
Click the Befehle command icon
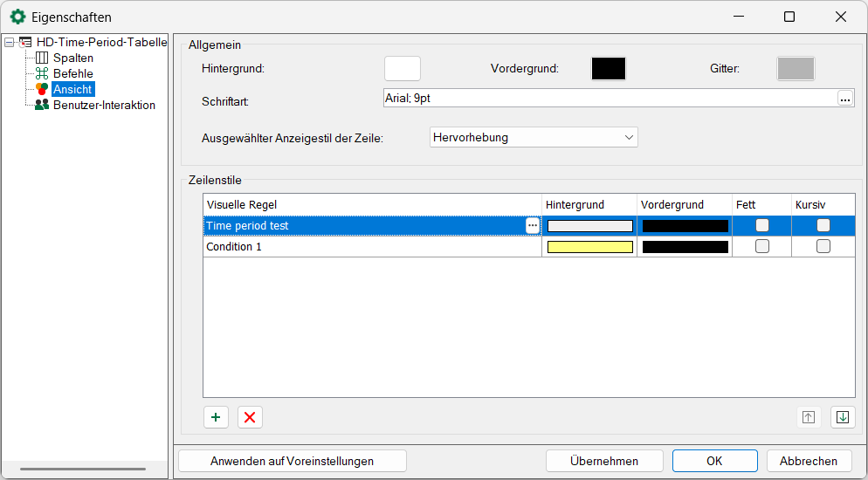(42, 73)
